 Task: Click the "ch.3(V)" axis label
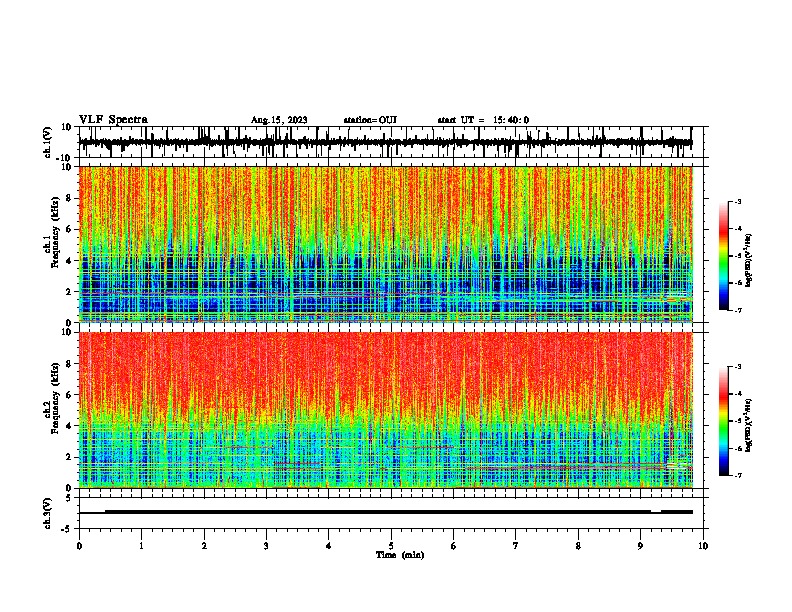point(48,514)
